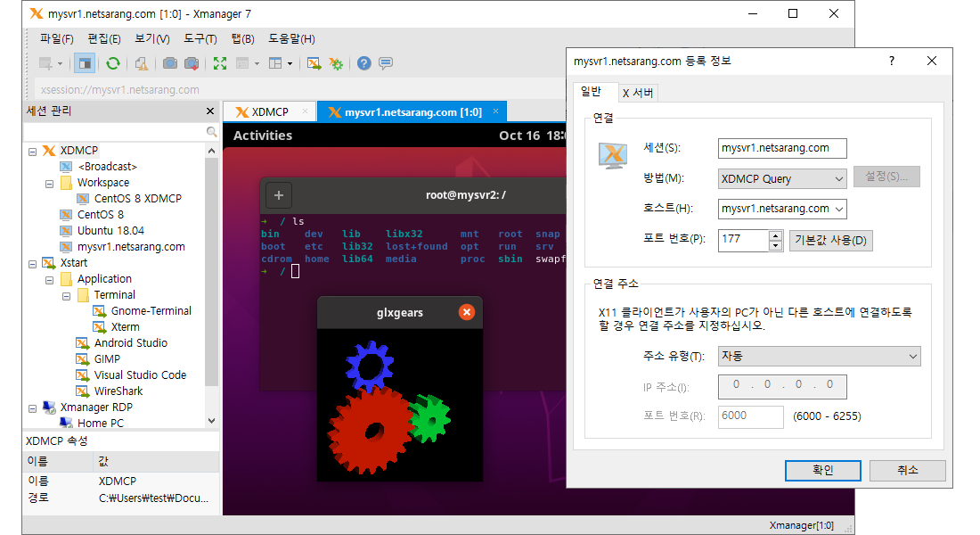Screen dimensions: 980x535
Task: Switch to the XDMCP tab
Action: coord(269,112)
